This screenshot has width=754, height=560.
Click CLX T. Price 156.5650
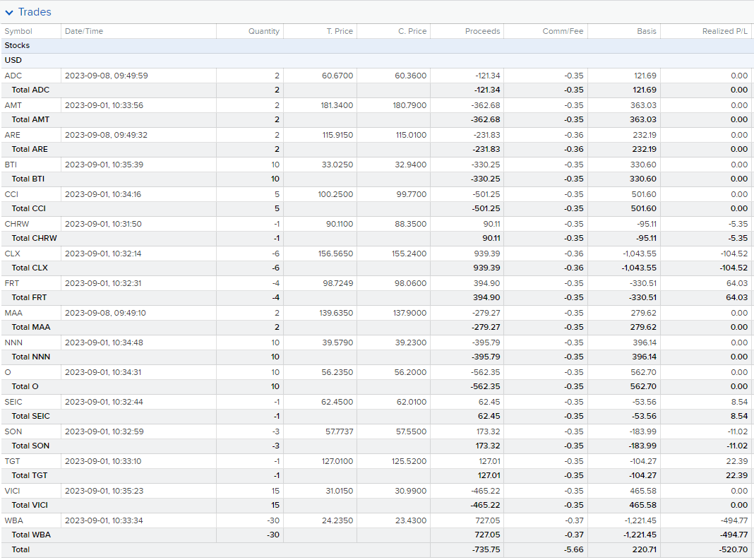pos(335,254)
